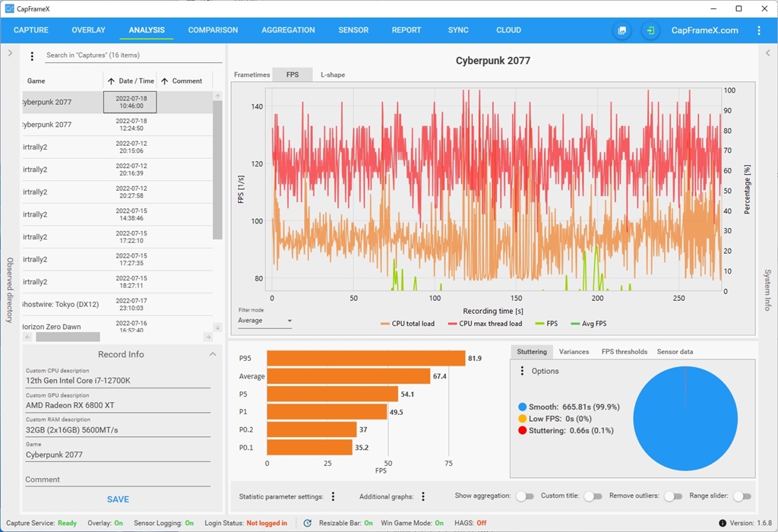Viewport: 778px width, 532px height.
Task: Click the Comment input field
Action: coord(118,480)
